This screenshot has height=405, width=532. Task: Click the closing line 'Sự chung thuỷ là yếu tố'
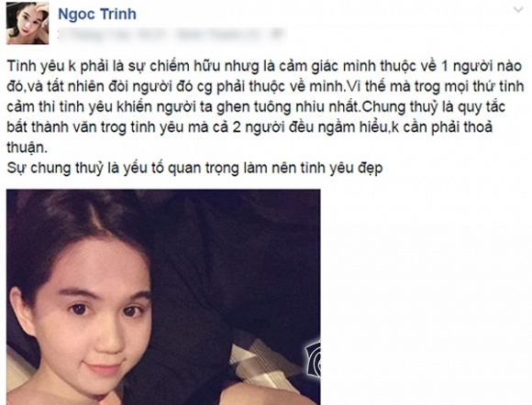pos(194,168)
